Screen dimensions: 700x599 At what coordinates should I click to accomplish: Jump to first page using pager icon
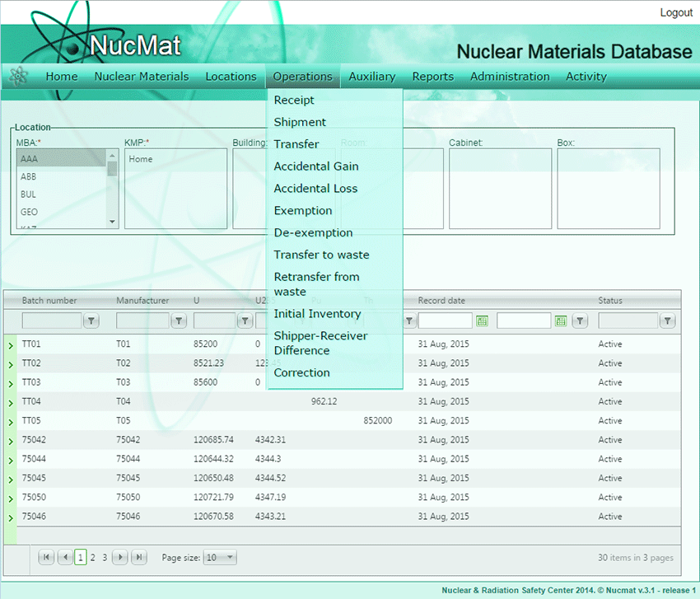(46, 557)
